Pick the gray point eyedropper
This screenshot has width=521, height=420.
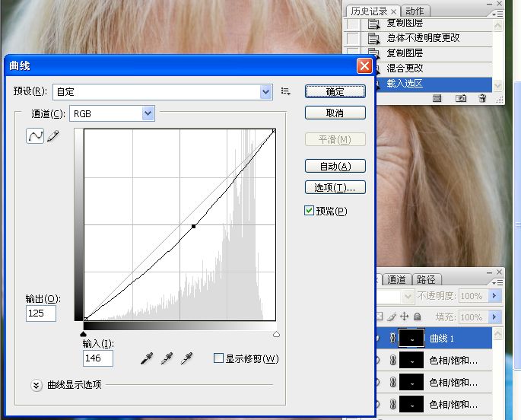tap(167, 358)
